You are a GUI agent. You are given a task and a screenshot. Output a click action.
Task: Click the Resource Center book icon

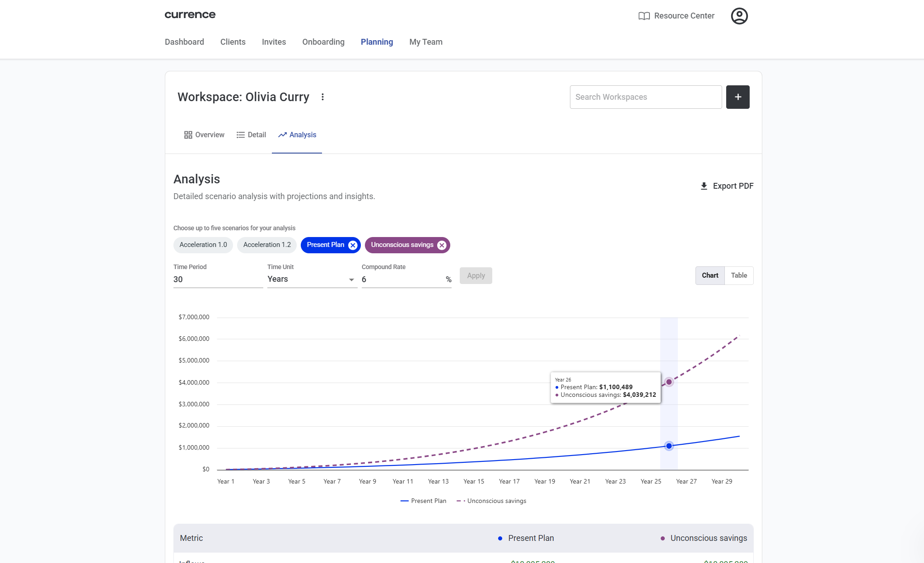tap(644, 16)
